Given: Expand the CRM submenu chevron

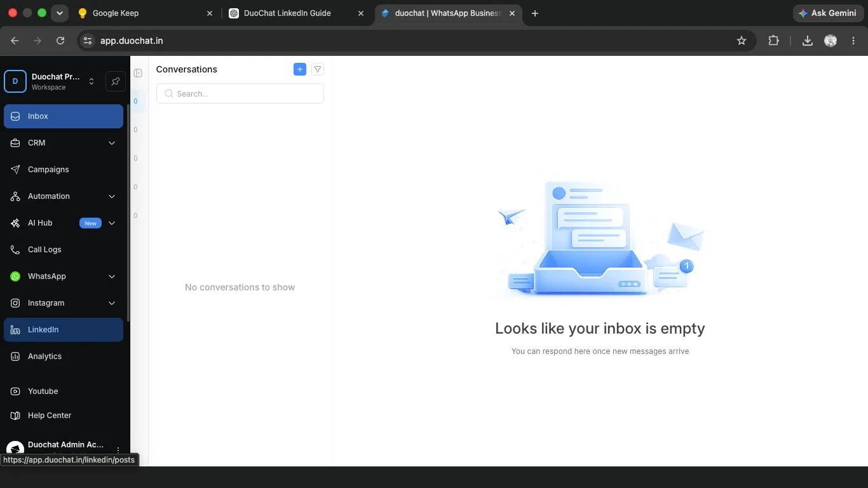Looking at the screenshot, I should (112, 143).
